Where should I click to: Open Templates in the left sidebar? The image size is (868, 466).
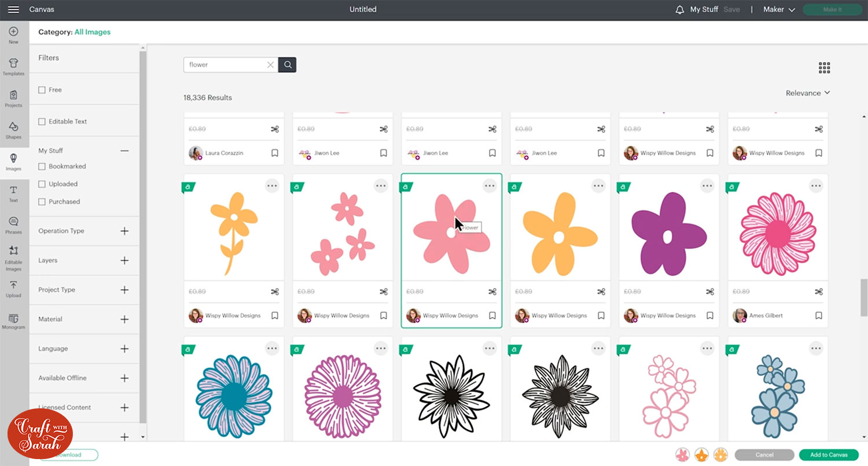click(x=13, y=67)
